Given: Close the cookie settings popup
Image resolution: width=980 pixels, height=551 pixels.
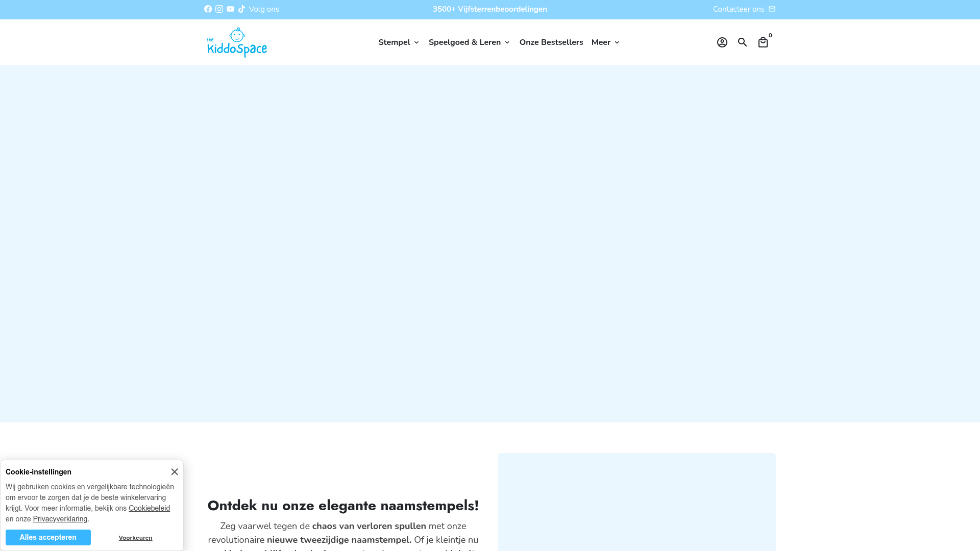Looking at the screenshot, I should [x=175, y=472].
